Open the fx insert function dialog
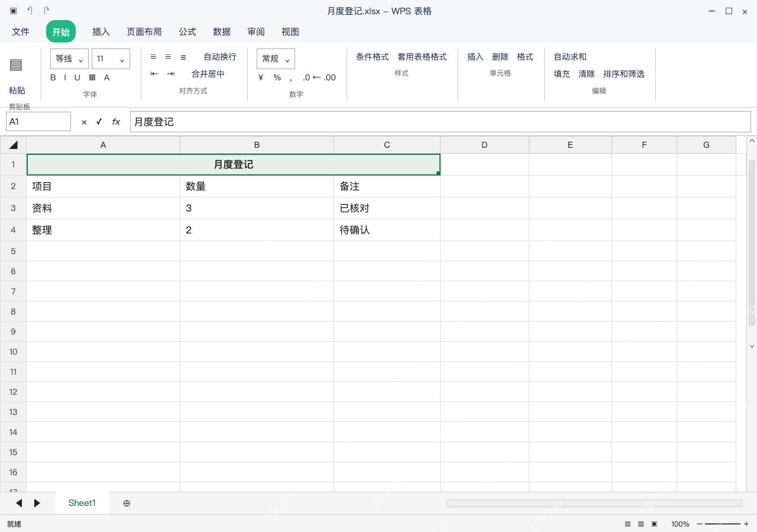The width and height of the screenshot is (757, 532). click(x=116, y=122)
